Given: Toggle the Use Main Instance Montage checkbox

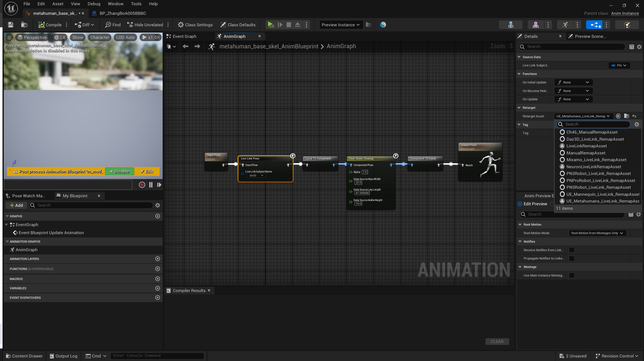Looking at the screenshot, I should [x=572, y=275].
